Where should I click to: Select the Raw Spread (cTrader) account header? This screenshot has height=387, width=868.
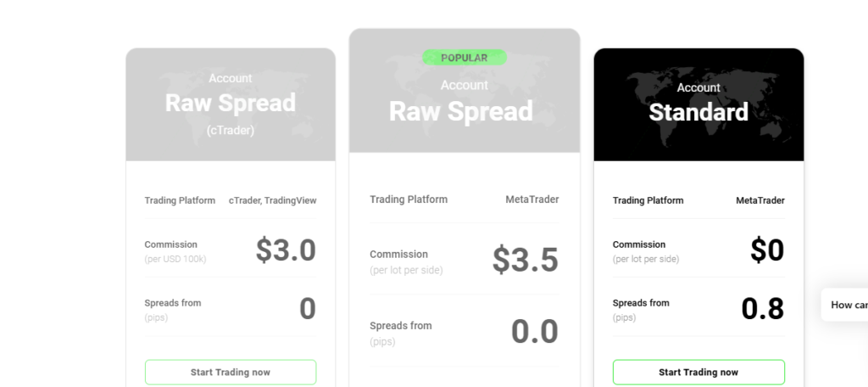pos(231,104)
